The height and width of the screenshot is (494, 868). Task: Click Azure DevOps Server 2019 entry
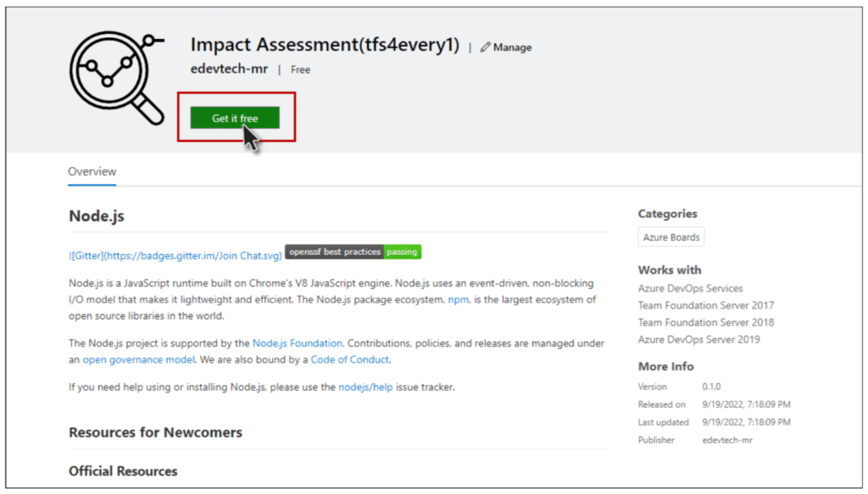(x=698, y=340)
